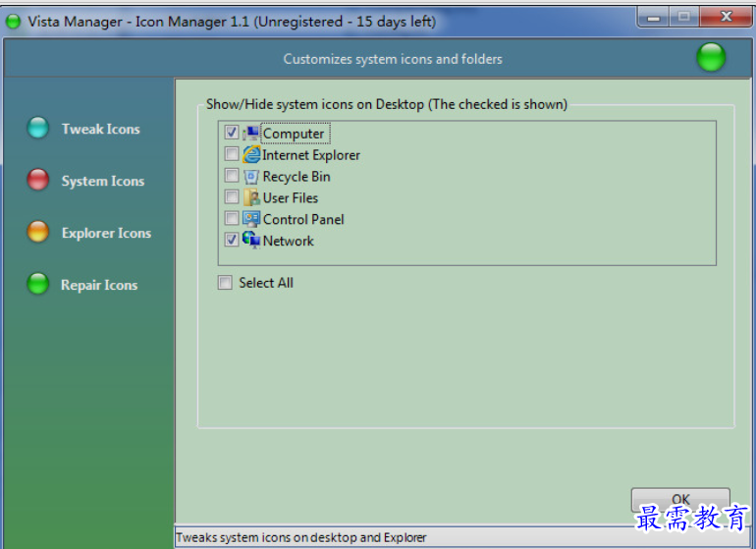This screenshot has width=756, height=549.
Task: Enable the Recycle Bin checkbox
Action: coord(232,175)
